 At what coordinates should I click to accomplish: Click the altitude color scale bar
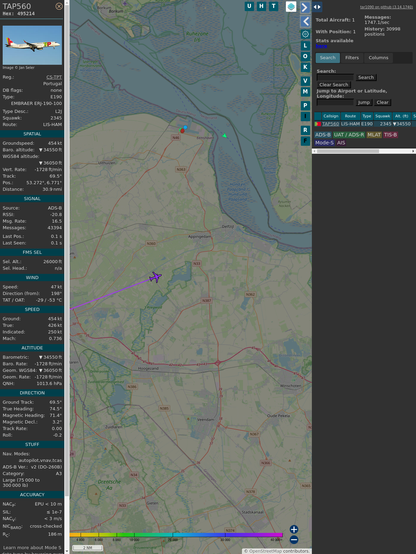176,535
